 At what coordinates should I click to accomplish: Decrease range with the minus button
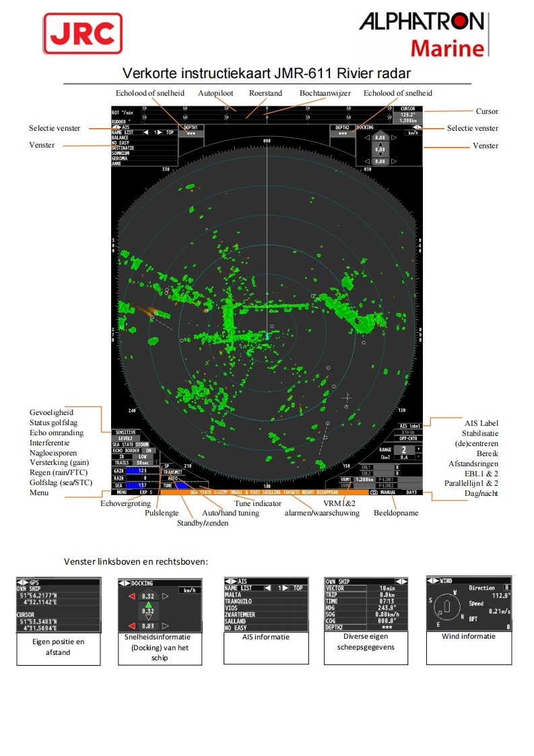(419, 457)
